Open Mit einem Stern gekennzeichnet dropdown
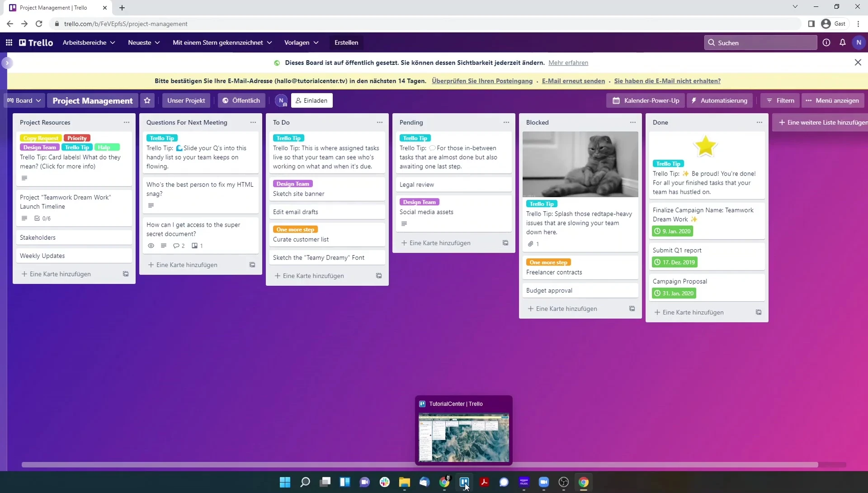The image size is (868, 493). (222, 43)
